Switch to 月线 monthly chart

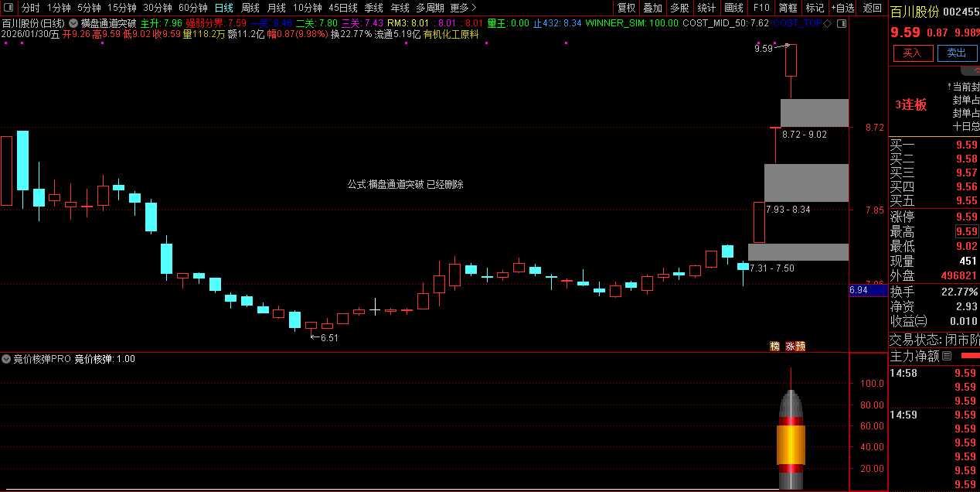[276, 8]
